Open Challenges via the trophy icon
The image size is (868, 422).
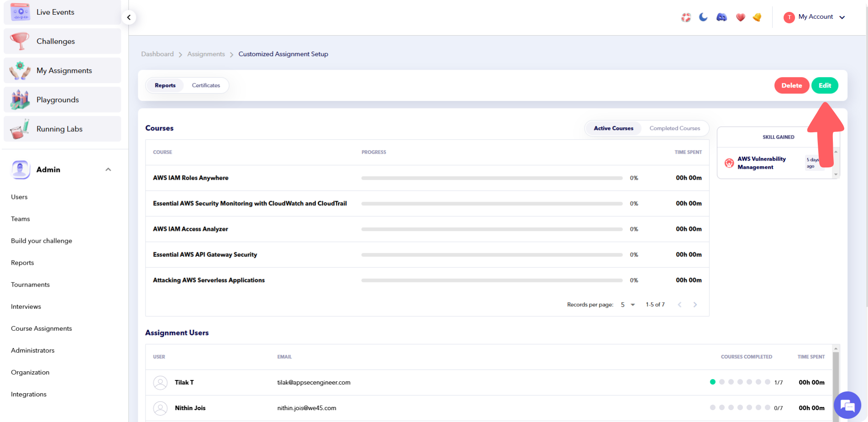[x=19, y=41]
